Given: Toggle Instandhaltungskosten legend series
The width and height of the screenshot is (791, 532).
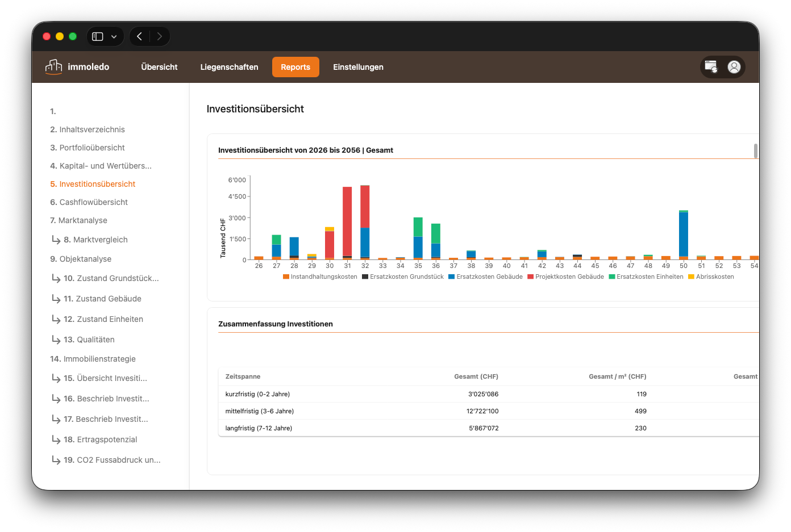Looking at the screenshot, I should click(x=320, y=277).
